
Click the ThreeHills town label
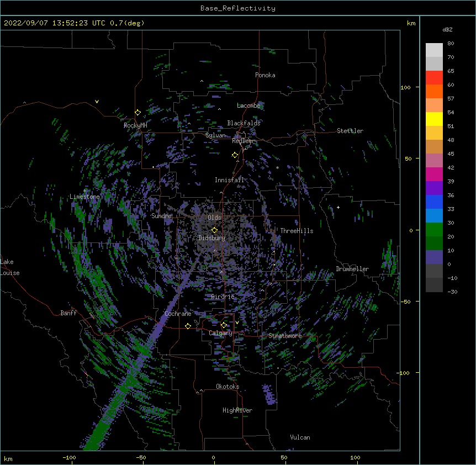click(x=297, y=231)
